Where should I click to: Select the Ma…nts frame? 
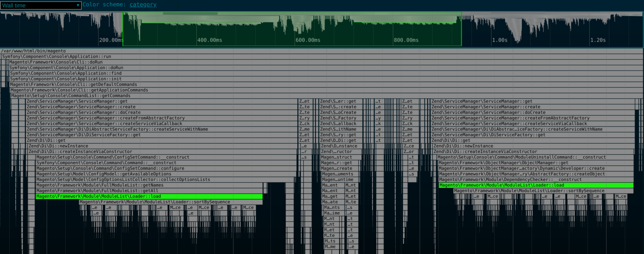click(x=334, y=208)
